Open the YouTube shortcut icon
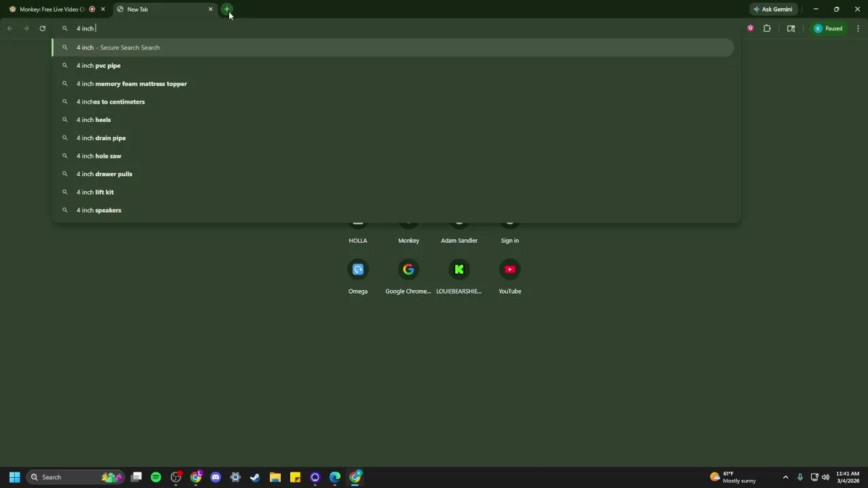The width and height of the screenshot is (868, 488). pyautogui.click(x=510, y=270)
